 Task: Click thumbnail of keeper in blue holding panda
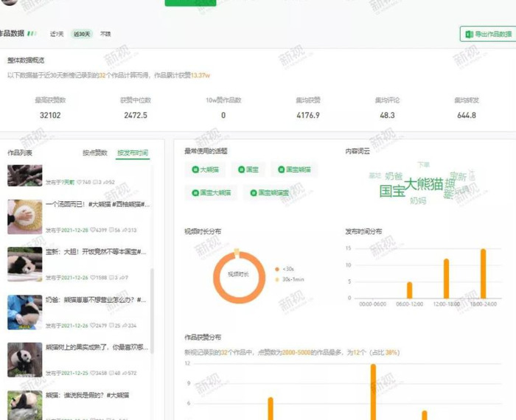[x=24, y=312]
